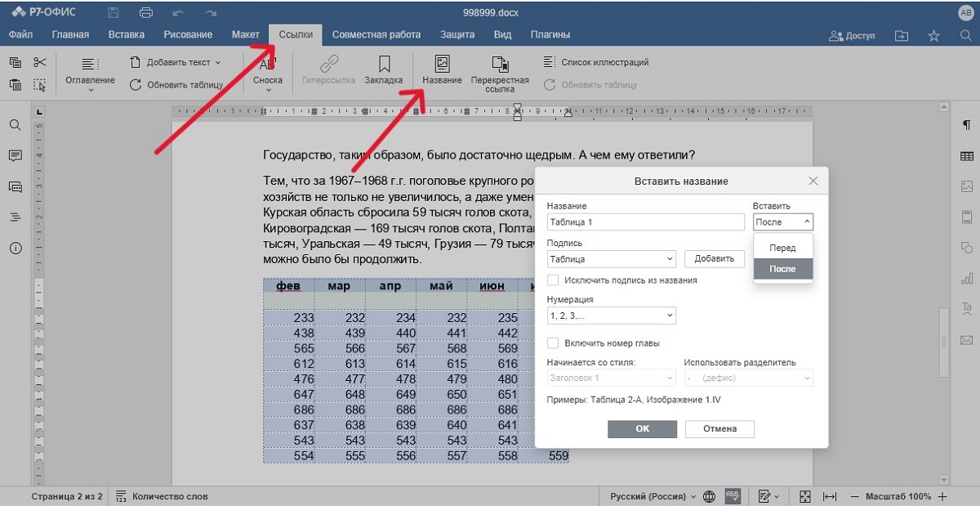Toggle nonprinting characters paragraph mark icon
This screenshot has height=506, width=980.
pyautogui.click(x=967, y=125)
